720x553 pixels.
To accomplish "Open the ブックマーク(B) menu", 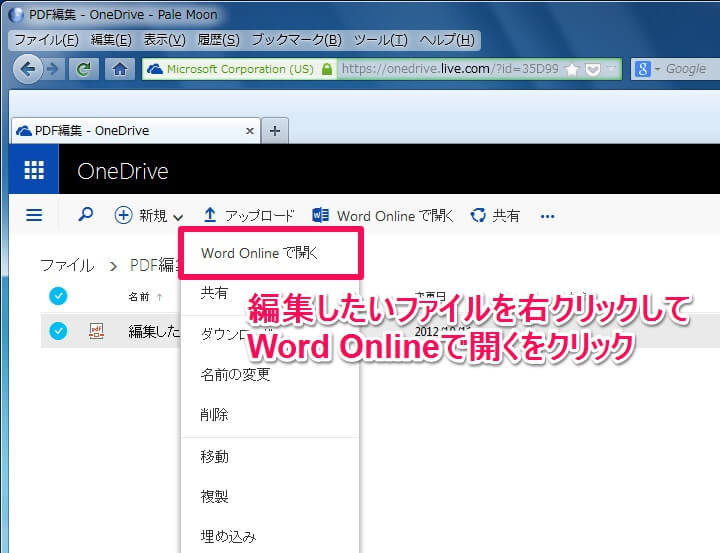I will [296, 40].
